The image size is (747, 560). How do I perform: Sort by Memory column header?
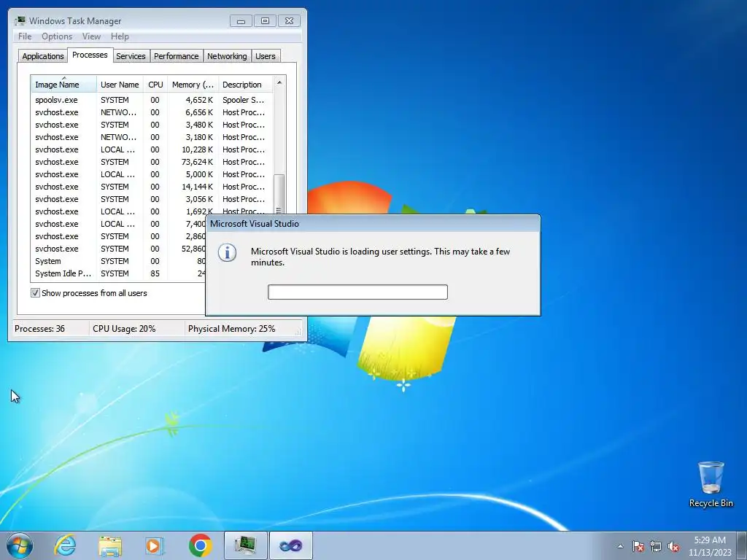coord(193,85)
